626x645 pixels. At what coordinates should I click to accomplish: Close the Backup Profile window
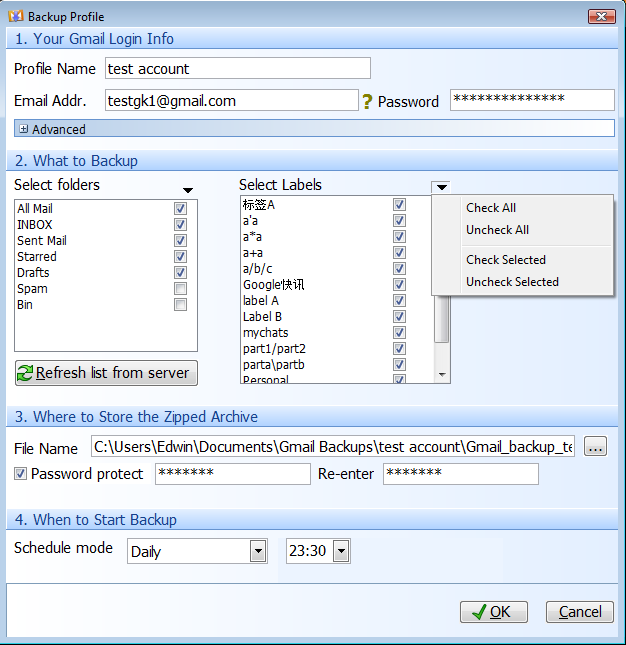click(x=601, y=16)
